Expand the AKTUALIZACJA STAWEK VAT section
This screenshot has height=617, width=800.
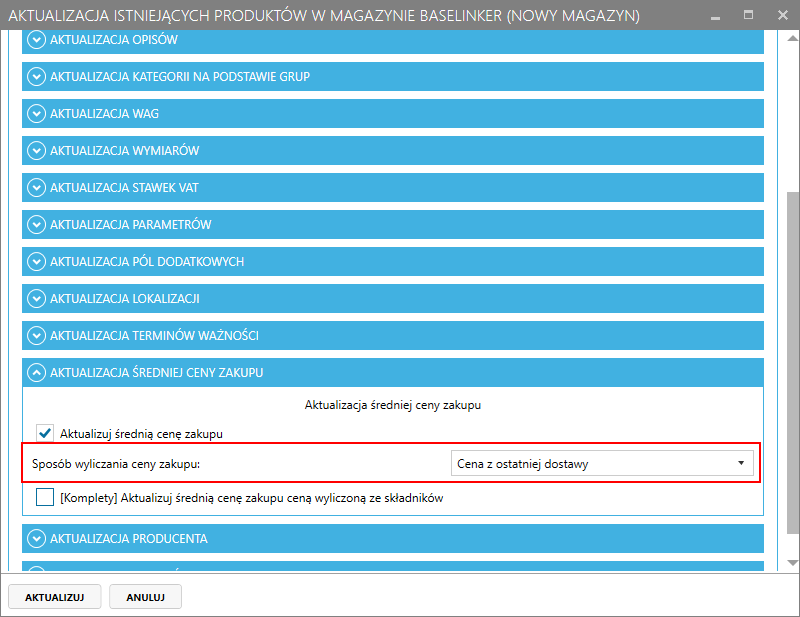393,187
